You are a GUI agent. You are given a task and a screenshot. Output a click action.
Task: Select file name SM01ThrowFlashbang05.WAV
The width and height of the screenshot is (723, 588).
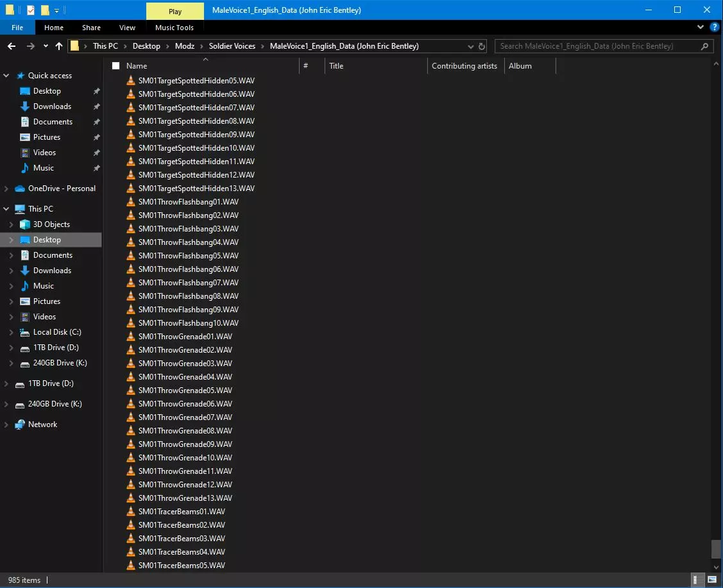click(189, 256)
